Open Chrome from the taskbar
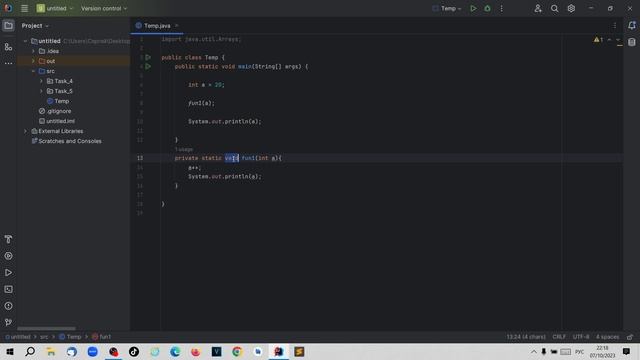The image size is (640, 360). [237, 352]
